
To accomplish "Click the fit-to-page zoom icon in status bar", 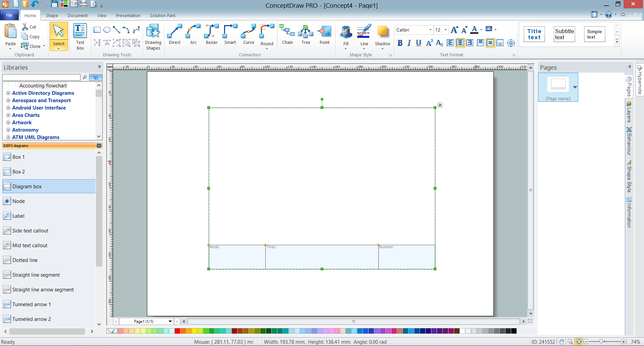I will click(x=579, y=342).
